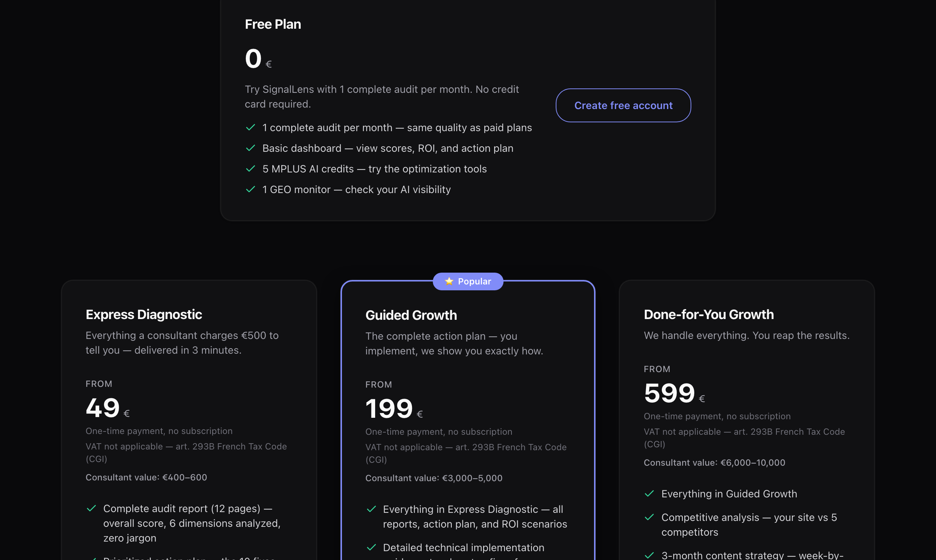Click checkmark beside 1 complete audit per month
This screenshot has width=936, height=560.
251,127
